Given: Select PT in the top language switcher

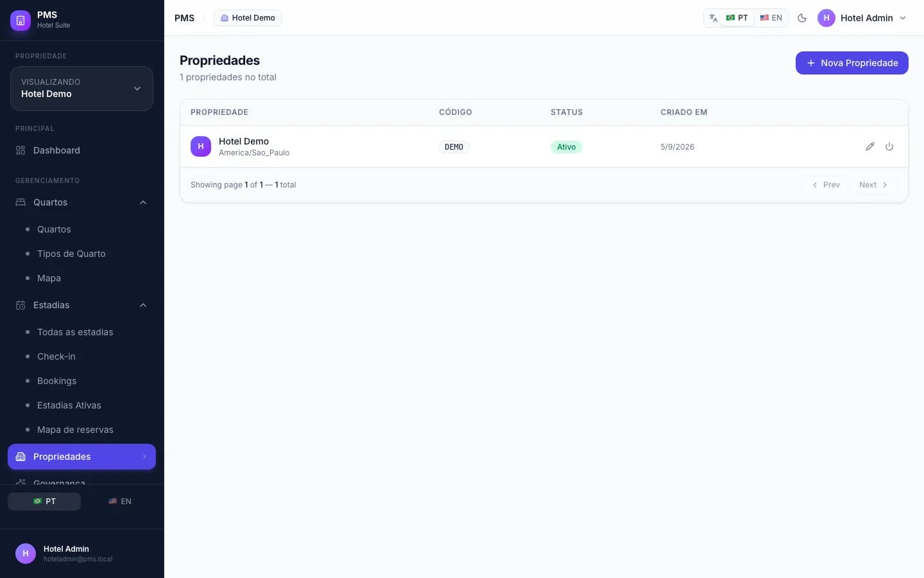Looking at the screenshot, I should click(x=737, y=18).
